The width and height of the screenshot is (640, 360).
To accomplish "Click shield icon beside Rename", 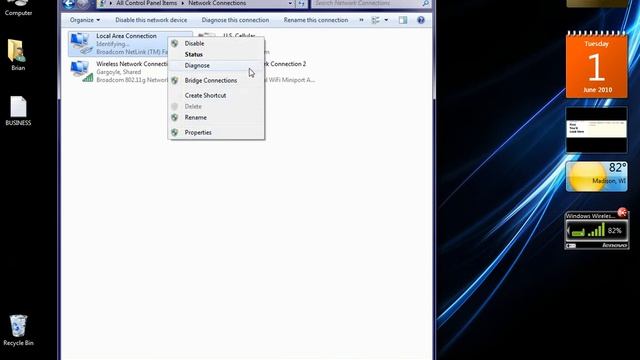I will coord(175,117).
